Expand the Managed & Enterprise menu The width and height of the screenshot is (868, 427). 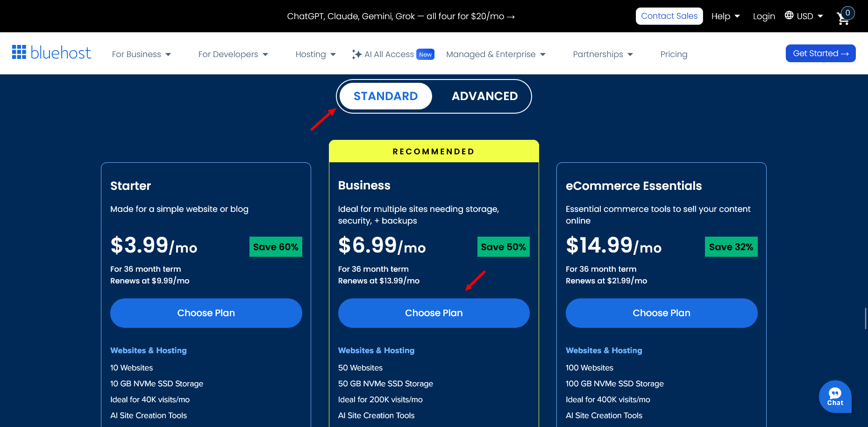click(496, 54)
